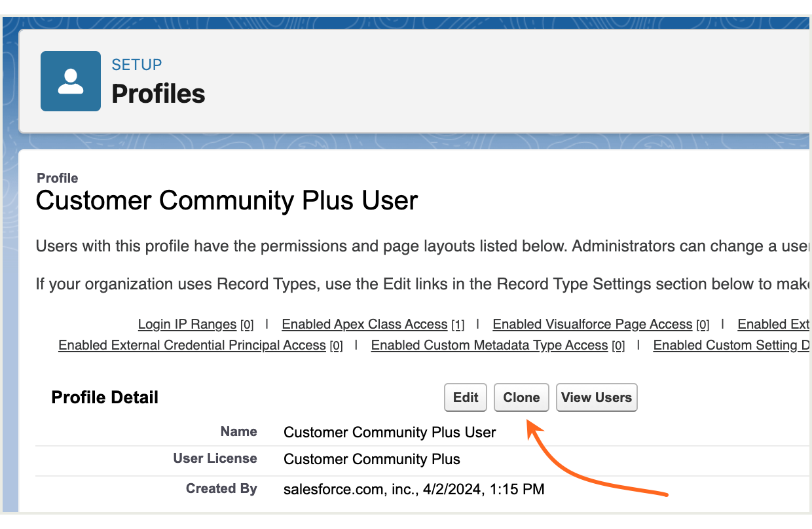Viewport: 812px width, 529px height.
Task: Go to Enabled Custom Metadata Type Access
Action: [490, 345]
